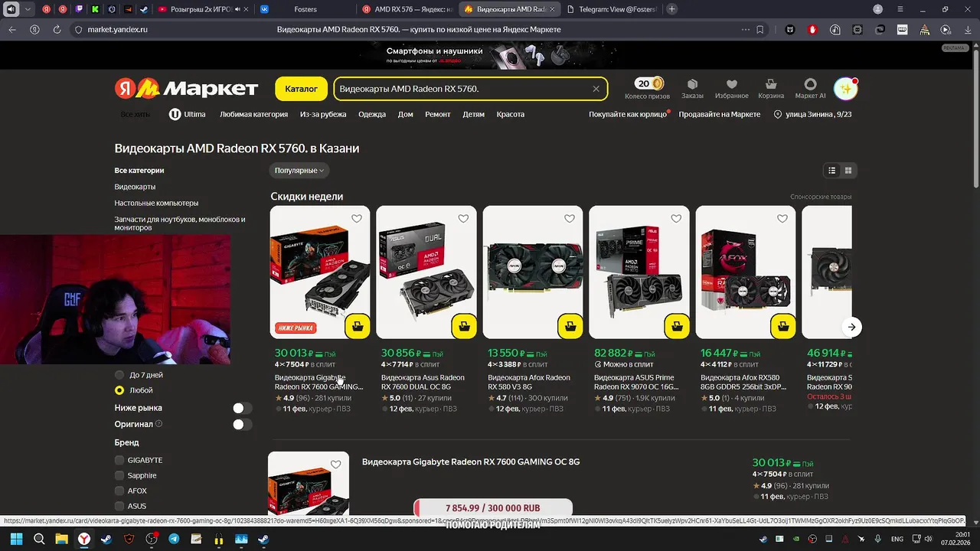Open the Ремонт category
This screenshot has width=980, height=551.
[x=438, y=114]
